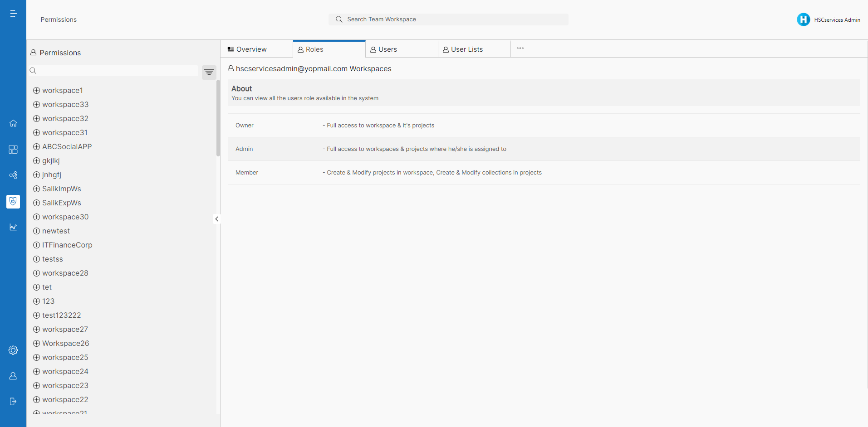Collapse the left panel using the chevron
868x427 pixels.
coord(217,219)
